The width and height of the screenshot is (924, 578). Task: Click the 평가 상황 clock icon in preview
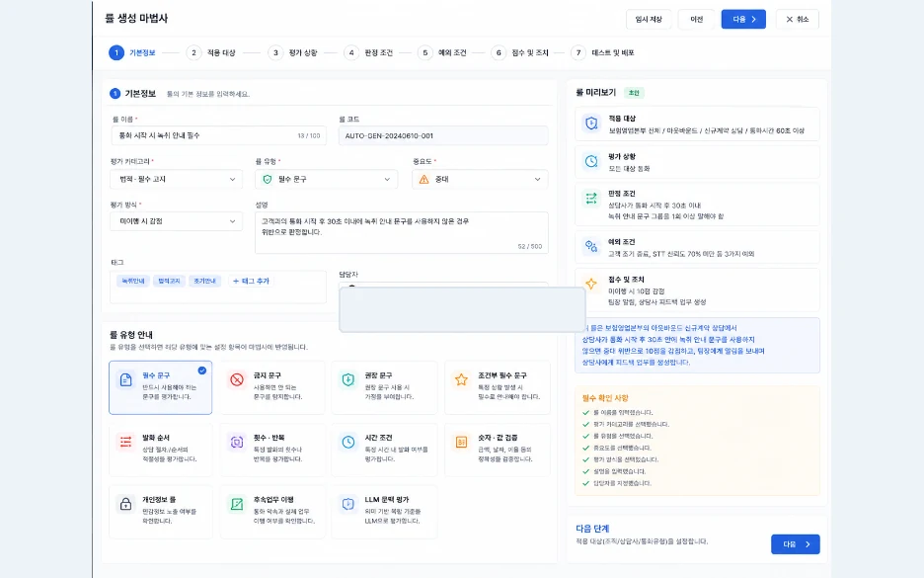coord(591,161)
